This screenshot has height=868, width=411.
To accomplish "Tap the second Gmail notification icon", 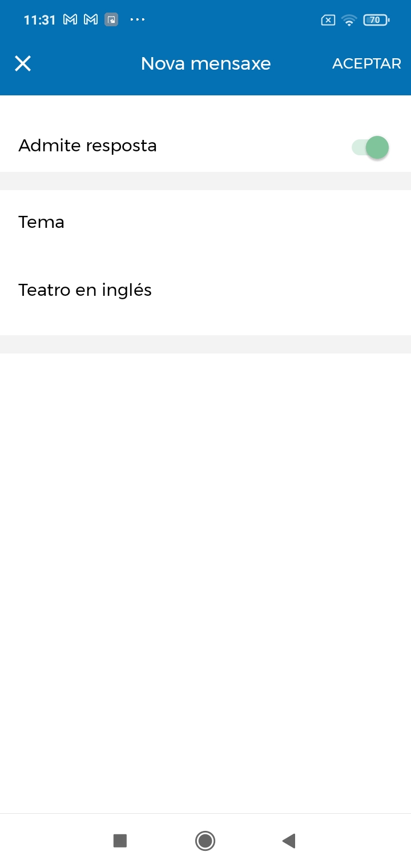I will [x=91, y=20].
